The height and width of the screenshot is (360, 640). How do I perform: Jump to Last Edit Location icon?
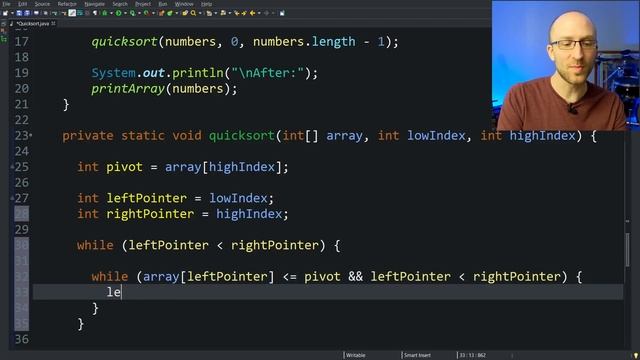(x=237, y=13)
